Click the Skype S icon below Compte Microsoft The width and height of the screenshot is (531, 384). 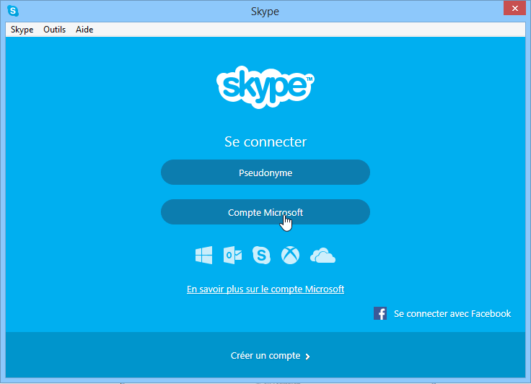[261, 255]
